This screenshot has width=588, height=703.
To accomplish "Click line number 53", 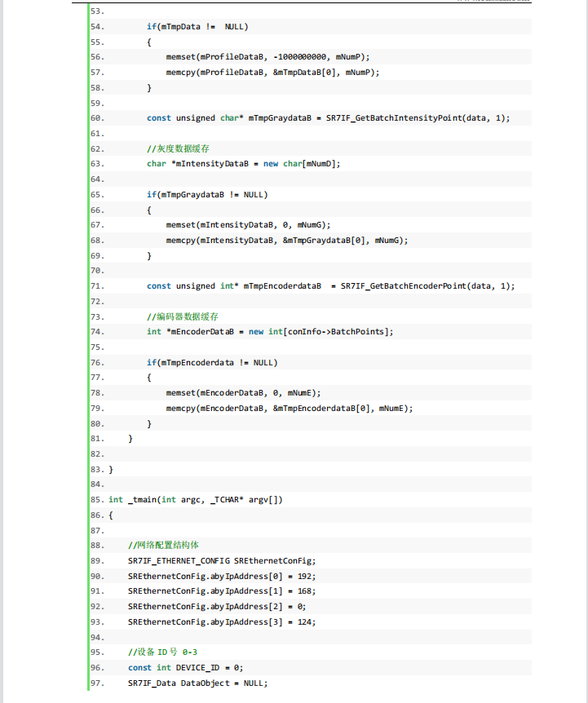I will point(97,11).
